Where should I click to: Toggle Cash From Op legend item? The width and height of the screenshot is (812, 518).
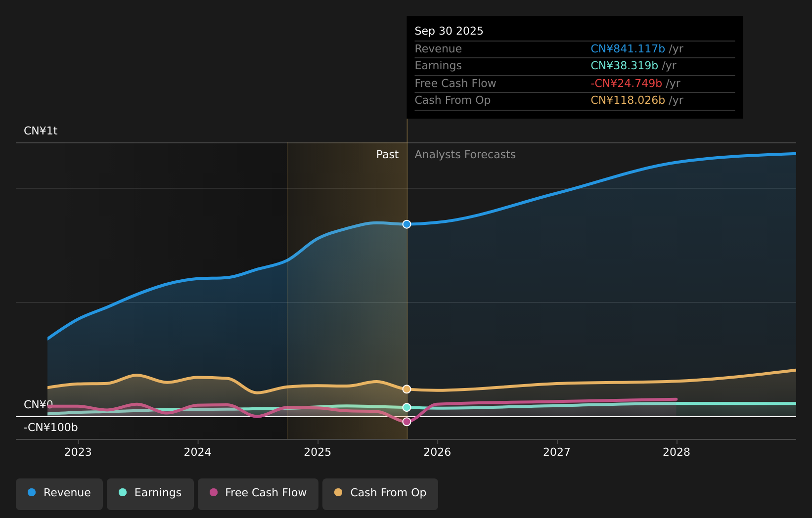click(380, 493)
